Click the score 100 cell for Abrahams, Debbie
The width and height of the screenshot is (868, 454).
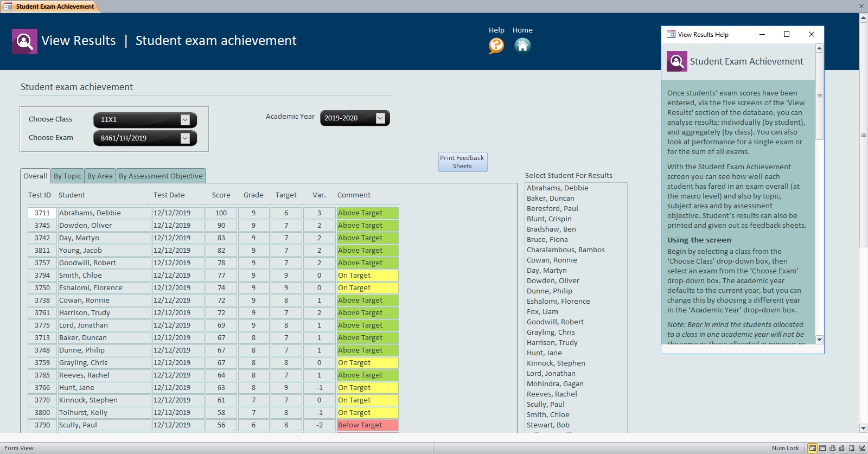[x=221, y=213]
